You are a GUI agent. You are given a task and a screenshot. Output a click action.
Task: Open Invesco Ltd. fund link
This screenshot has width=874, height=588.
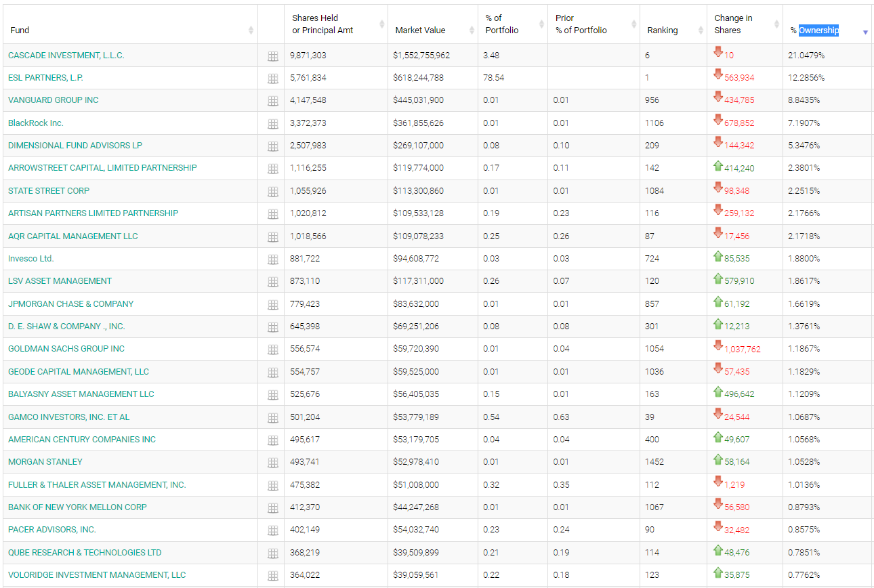click(31, 258)
